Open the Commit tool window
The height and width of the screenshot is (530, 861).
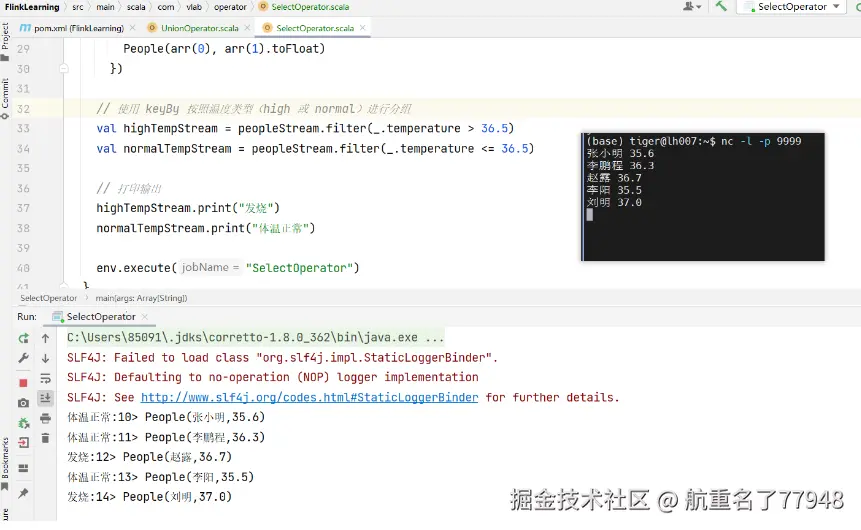5,99
